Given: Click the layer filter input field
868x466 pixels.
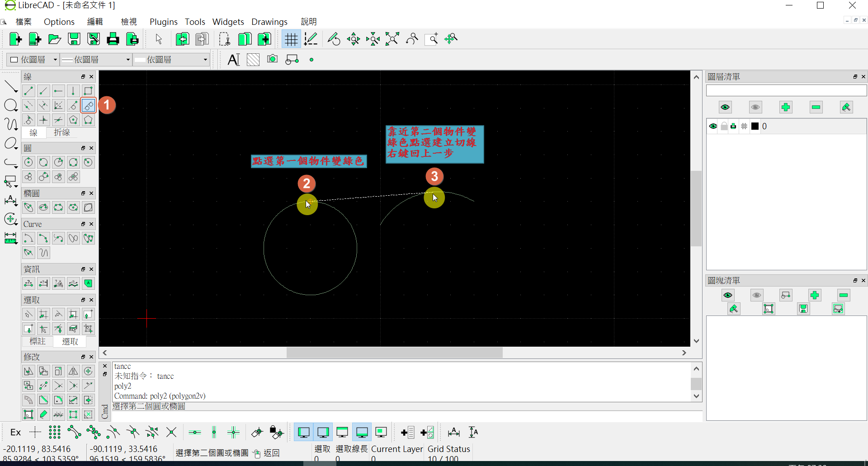Looking at the screenshot, I should (786, 90).
